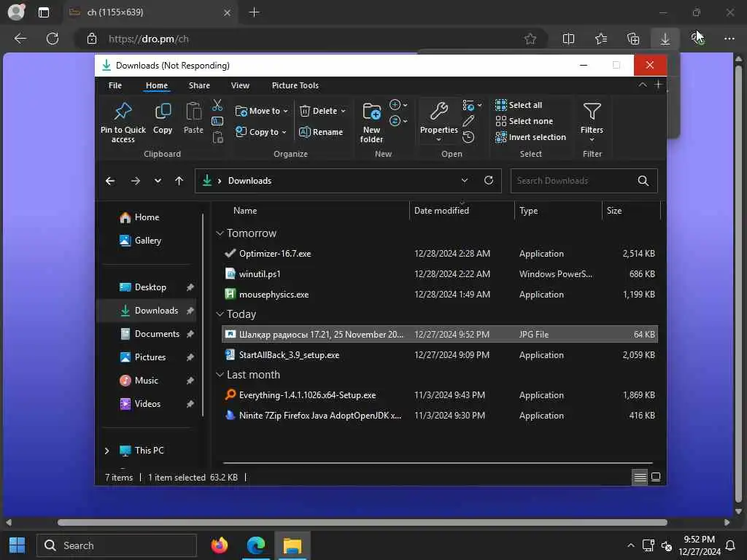The image size is (747, 560).
Task: Open Gallery in the navigation pane
Action: pos(140,241)
